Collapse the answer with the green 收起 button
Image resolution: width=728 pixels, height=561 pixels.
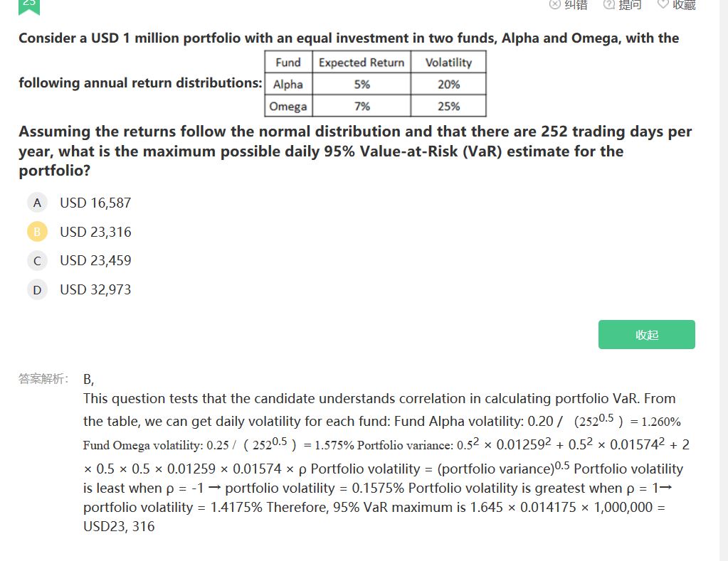tap(646, 335)
